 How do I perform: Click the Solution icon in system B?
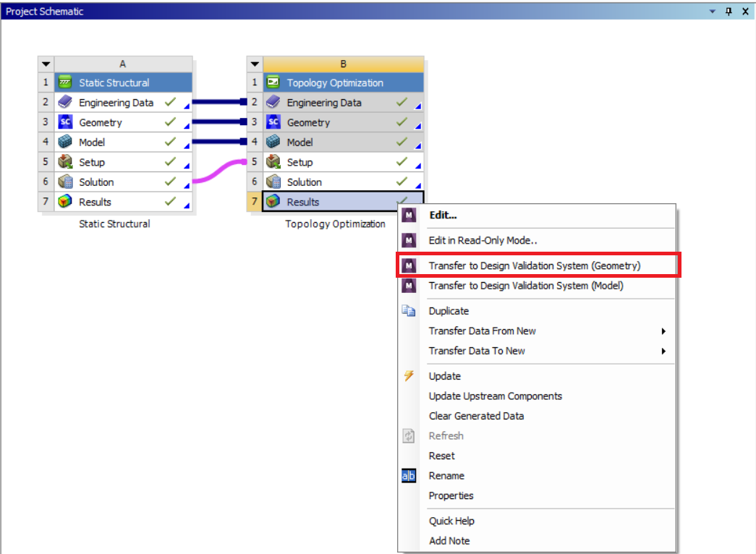(x=273, y=182)
